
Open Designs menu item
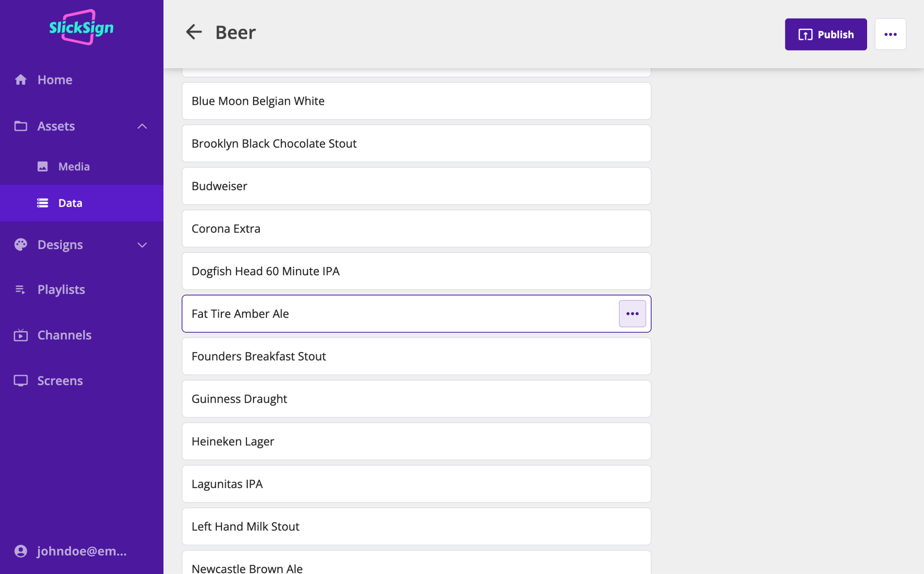60,245
